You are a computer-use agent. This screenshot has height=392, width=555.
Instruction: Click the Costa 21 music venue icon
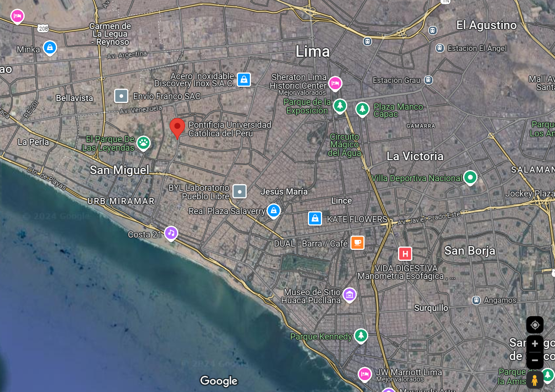171,233
